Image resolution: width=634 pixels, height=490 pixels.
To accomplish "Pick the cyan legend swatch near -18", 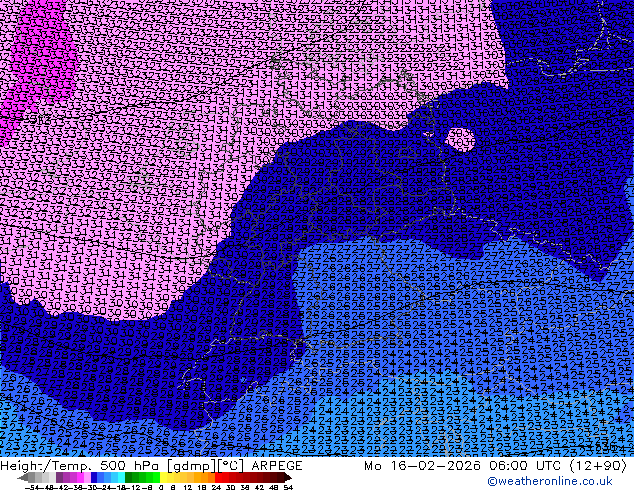I will tap(121, 477).
